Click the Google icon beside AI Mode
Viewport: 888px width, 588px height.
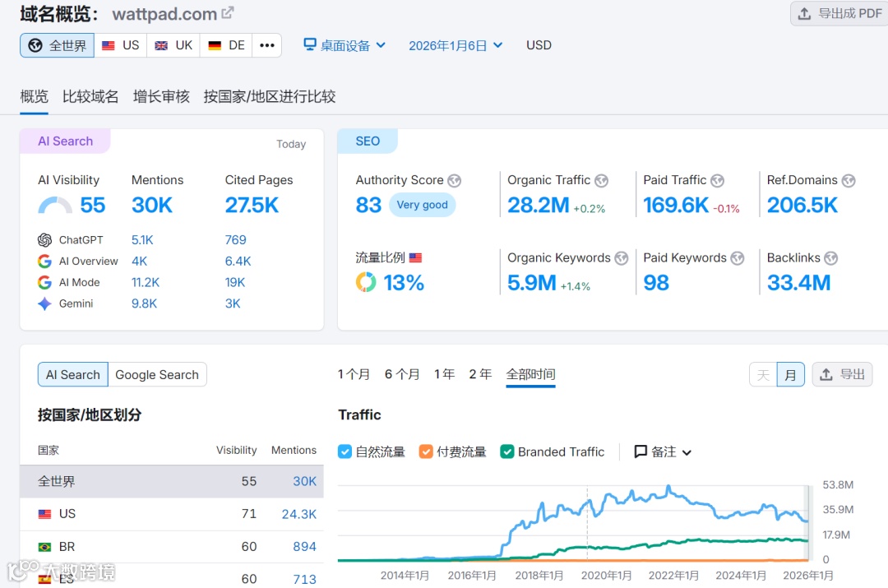click(x=44, y=282)
